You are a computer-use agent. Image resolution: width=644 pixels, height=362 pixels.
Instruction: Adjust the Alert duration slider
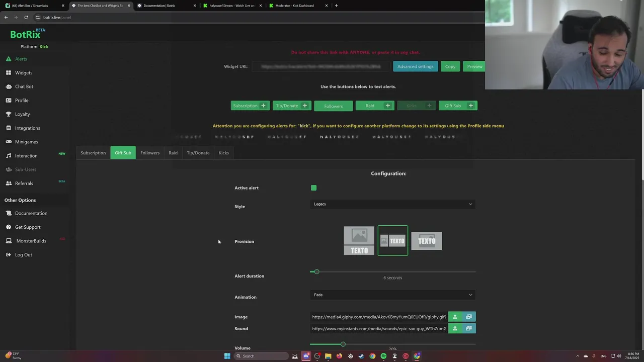pos(316,271)
